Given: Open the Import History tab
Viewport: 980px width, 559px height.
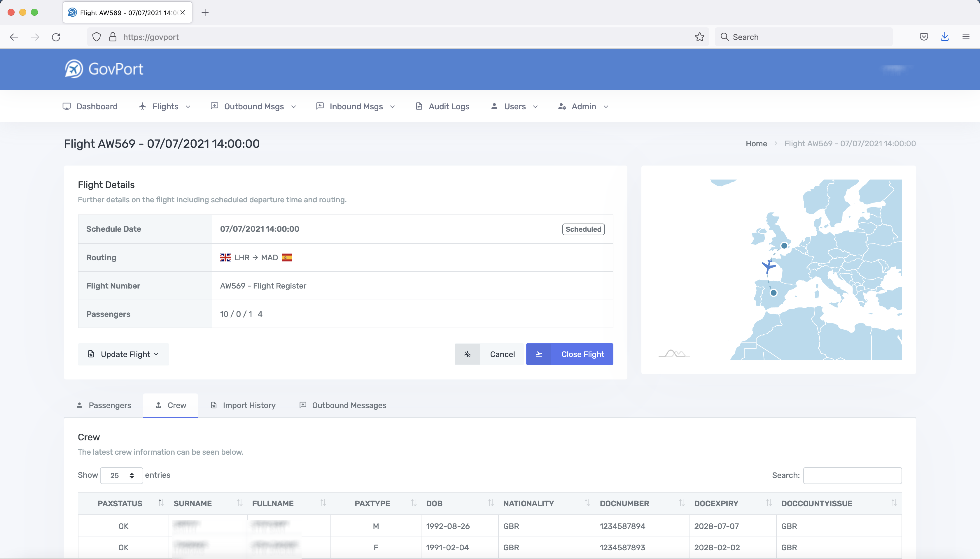Looking at the screenshot, I should tap(243, 405).
